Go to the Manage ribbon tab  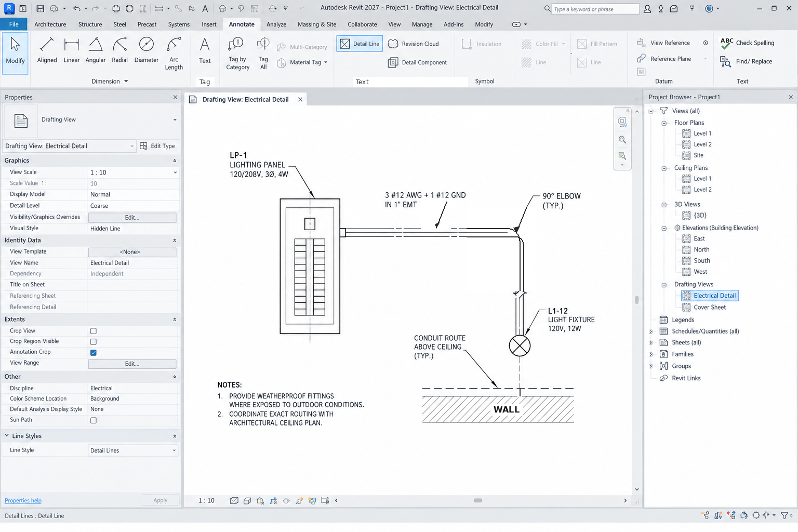422,24
